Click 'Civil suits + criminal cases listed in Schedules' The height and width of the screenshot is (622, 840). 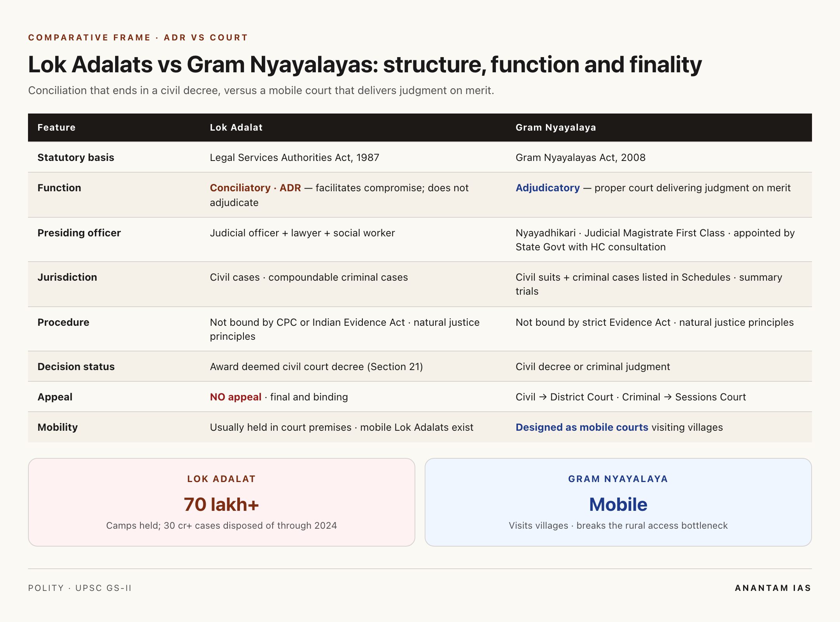pyautogui.click(x=623, y=277)
